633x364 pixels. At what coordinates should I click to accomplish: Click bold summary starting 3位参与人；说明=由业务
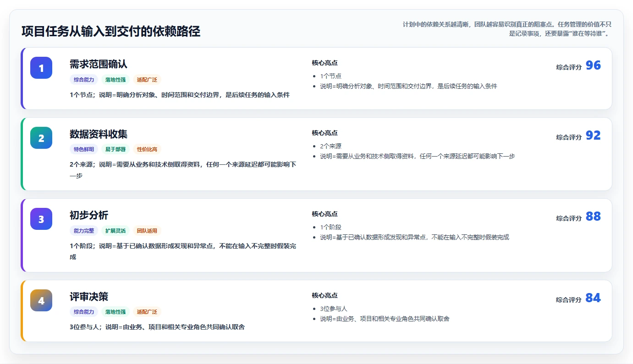157,327
